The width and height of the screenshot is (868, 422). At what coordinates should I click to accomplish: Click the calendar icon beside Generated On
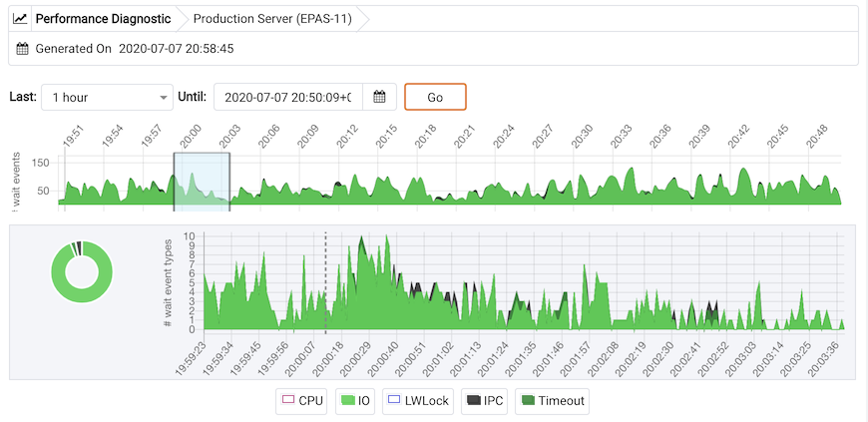coord(22,49)
